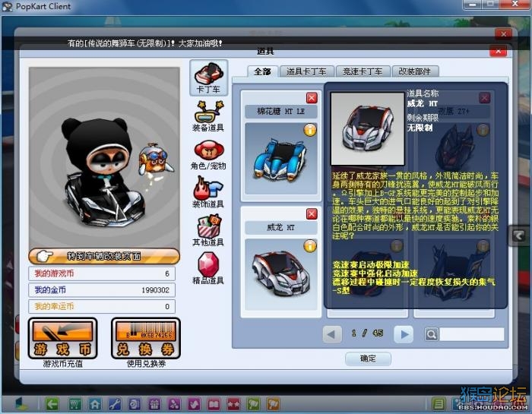Screen dimensions: 532x414
Task: Click the green list icon near bottom right
Action: (439, 404)
